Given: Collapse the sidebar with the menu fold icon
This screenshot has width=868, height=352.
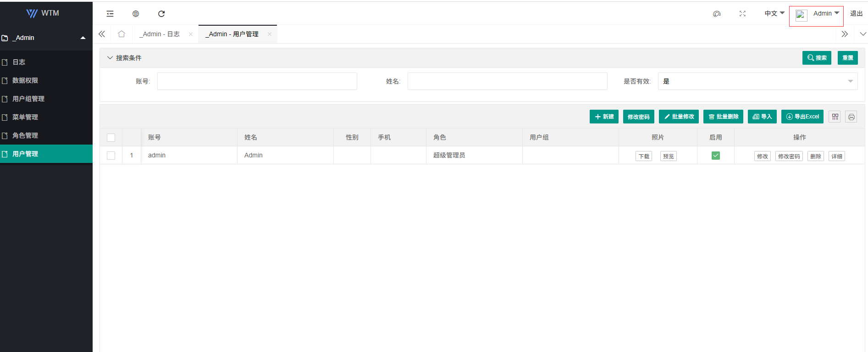Looking at the screenshot, I should 110,14.
